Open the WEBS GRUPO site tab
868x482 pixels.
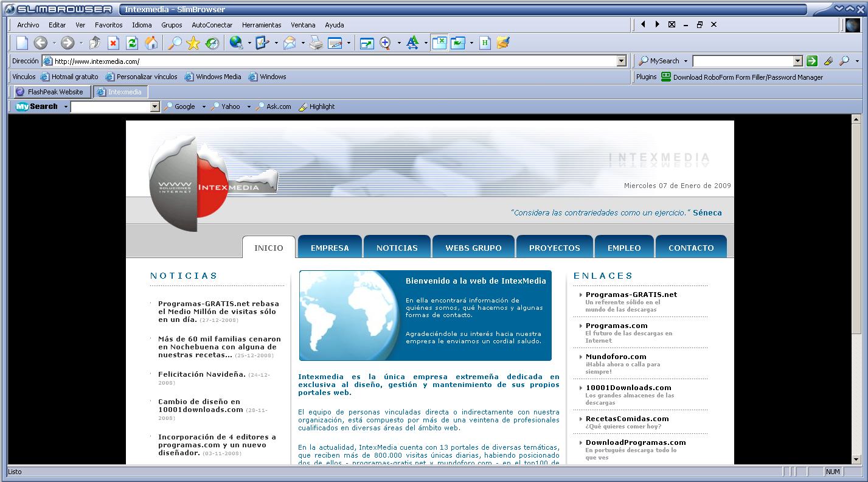pos(473,247)
